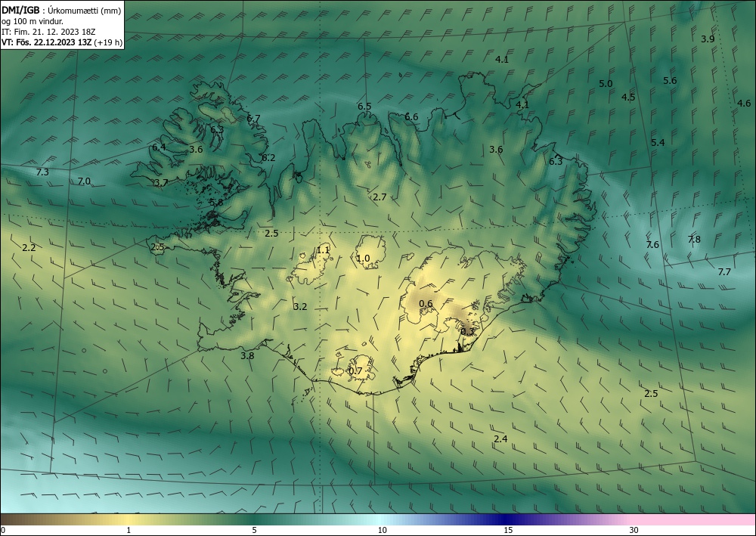The height and width of the screenshot is (536, 756).
Task: Click the 6.4 value on the map
Action: click(159, 147)
